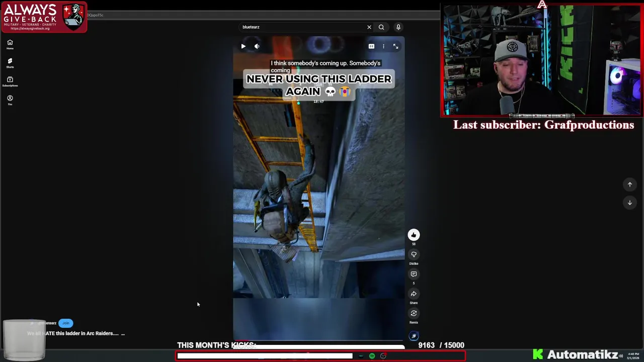This screenshot has width=644, height=362.
Task: Share this Short
Action: pos(414,294)
